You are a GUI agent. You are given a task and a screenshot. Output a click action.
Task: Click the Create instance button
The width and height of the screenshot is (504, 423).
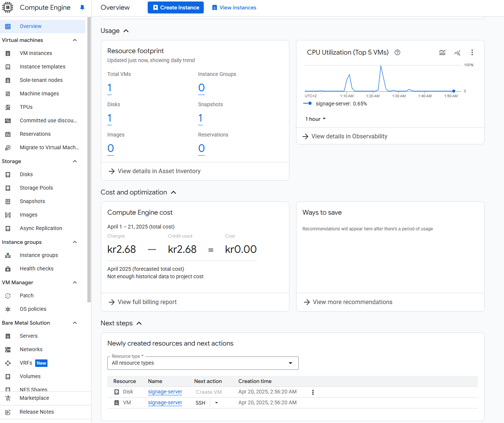point(176,7)
